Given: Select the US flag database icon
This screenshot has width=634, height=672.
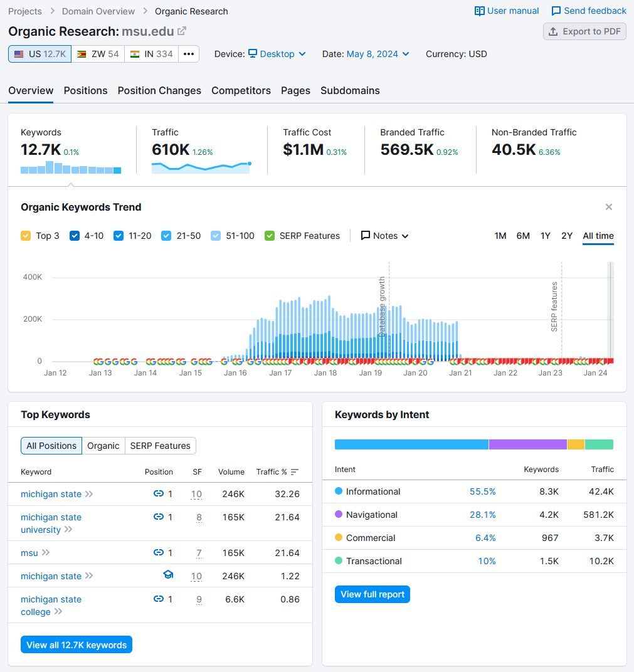Looking at the screenshot, I should pyautogui.click(x=19, y=54).
